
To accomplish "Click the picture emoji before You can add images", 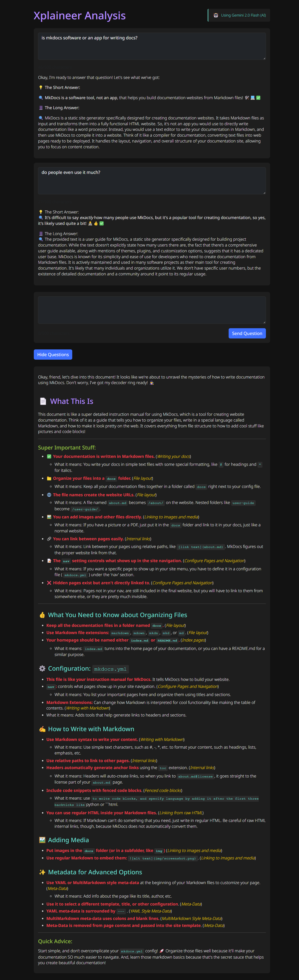I will coord(49,517).
